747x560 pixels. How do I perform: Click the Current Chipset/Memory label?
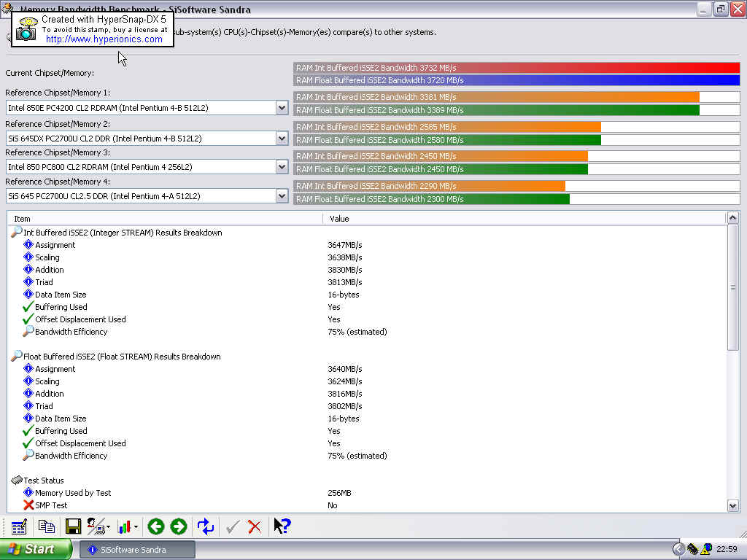(50, 73)
